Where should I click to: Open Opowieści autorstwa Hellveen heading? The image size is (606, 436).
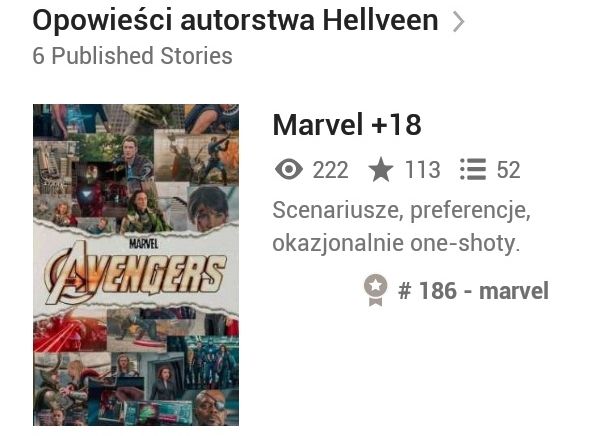(x=235, y=20)
